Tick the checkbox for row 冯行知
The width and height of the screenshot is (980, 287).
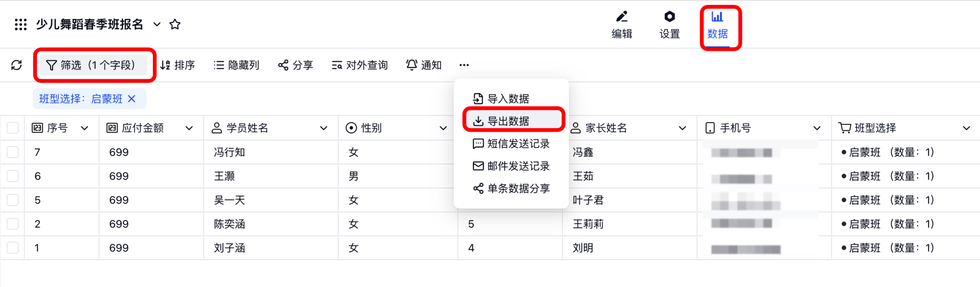point(13,152)
